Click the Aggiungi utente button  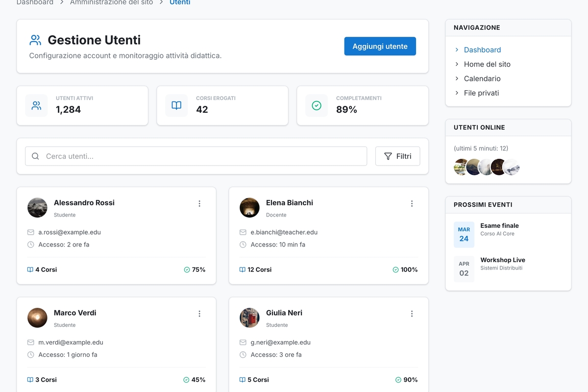point(380,46)
